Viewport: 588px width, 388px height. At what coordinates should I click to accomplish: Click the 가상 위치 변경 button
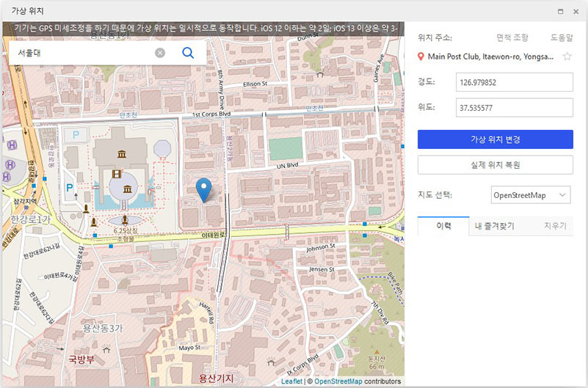(x=496, y=139)
